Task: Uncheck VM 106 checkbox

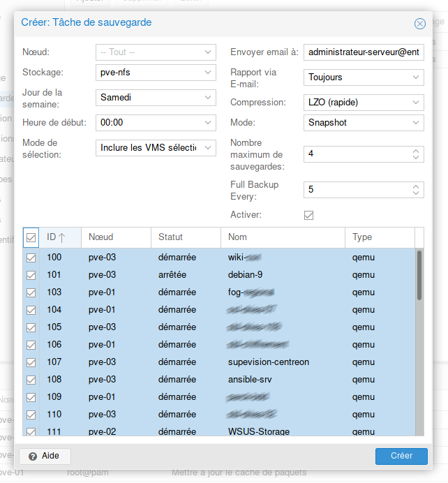Action: (31, 345)
